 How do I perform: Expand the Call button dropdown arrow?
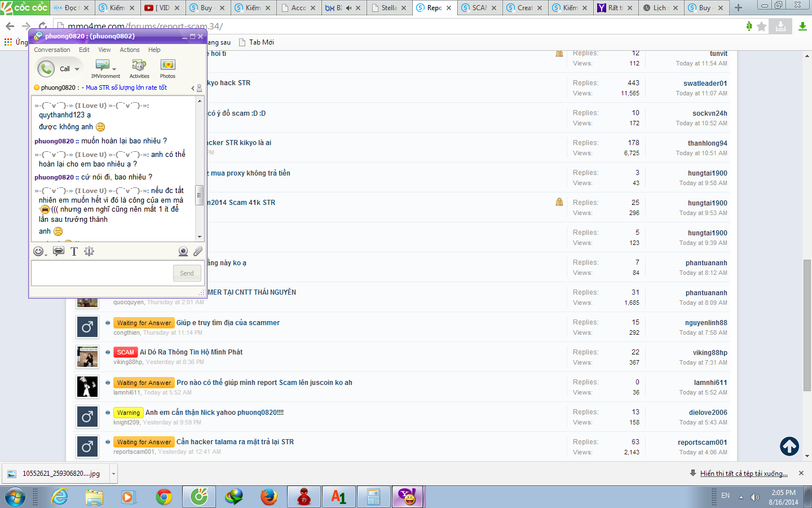pyautogui.click(x=77, y=69)
